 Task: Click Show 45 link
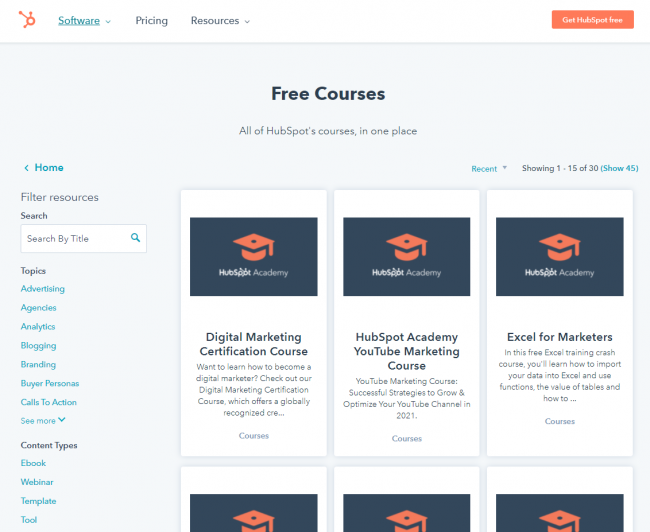[619, 168]
